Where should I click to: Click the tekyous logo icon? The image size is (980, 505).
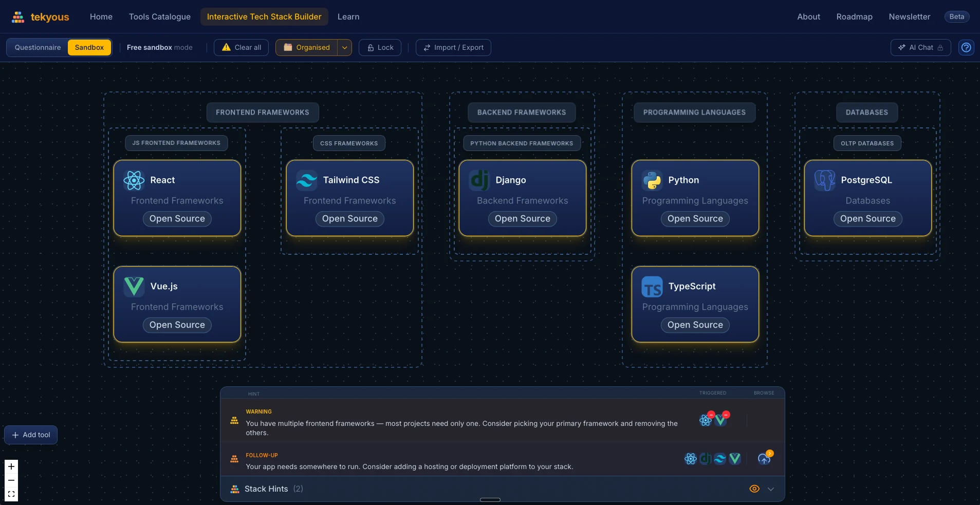(18, 17)
